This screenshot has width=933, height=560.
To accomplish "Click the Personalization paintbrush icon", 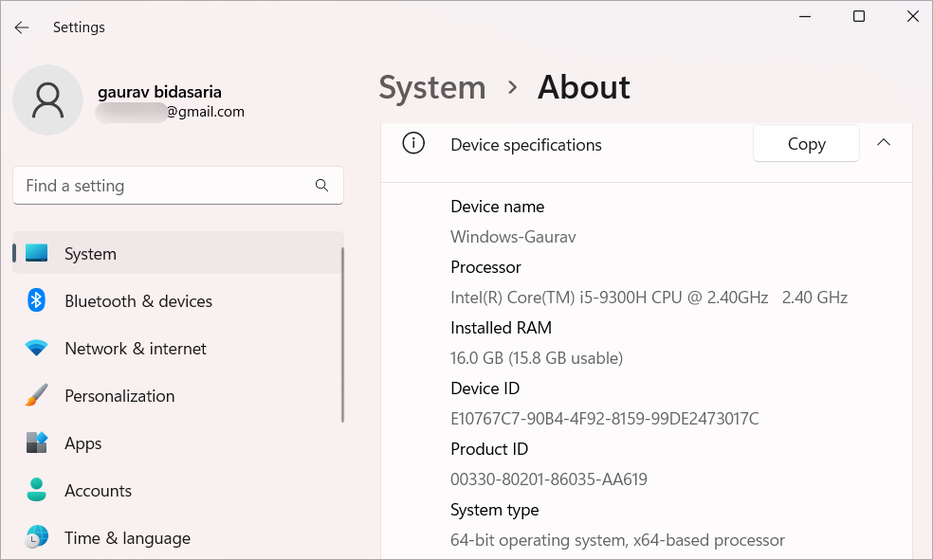I will (36, 395).
